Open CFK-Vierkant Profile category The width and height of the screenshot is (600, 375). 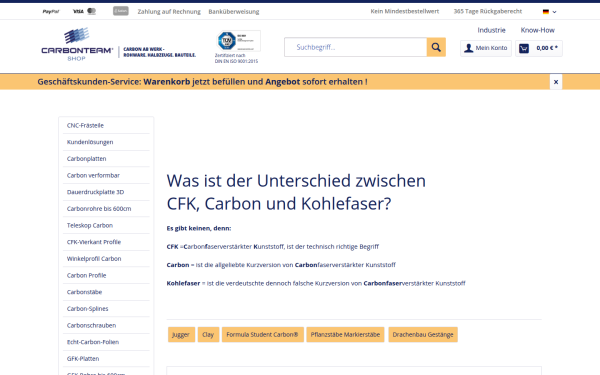(106, 242)
